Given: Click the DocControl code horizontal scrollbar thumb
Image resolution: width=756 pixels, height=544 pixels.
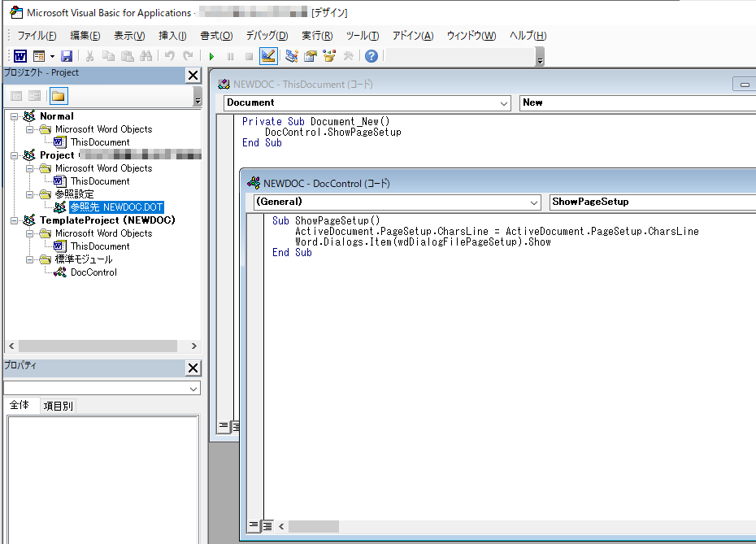Looking at the screenshot, I should point(314,526).
